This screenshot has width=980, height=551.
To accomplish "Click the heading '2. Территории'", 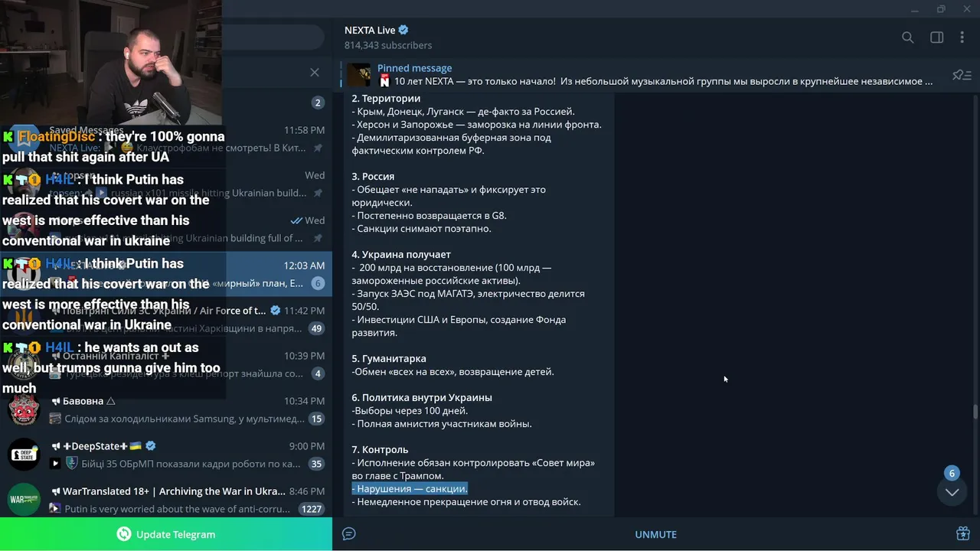I will click(386, 99).
